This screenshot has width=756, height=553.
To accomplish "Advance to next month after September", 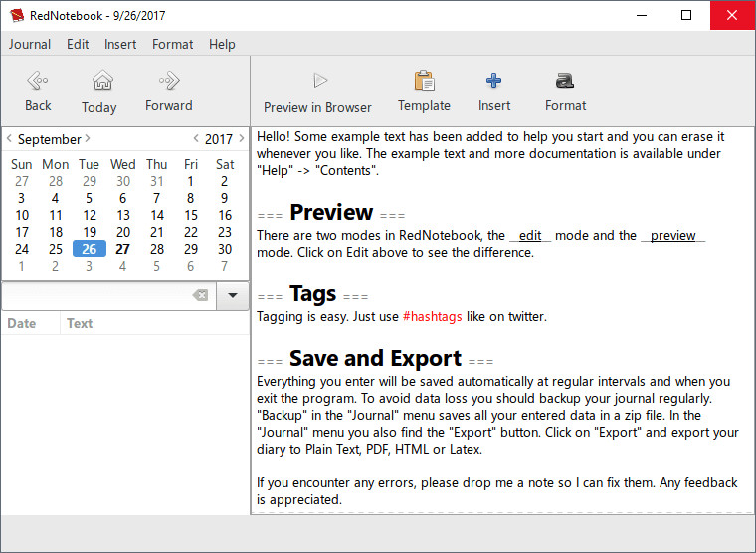I will (88, 139).
